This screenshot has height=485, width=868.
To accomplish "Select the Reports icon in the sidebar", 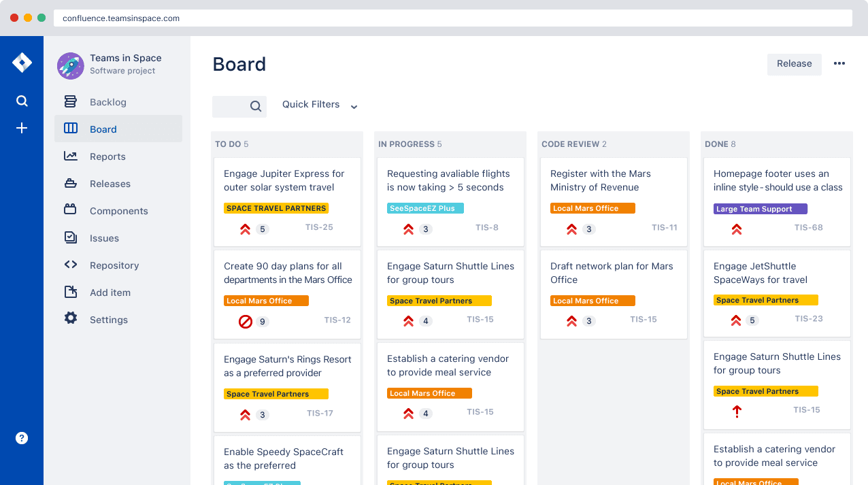I will pyautogui.click(x=70, y=156).
